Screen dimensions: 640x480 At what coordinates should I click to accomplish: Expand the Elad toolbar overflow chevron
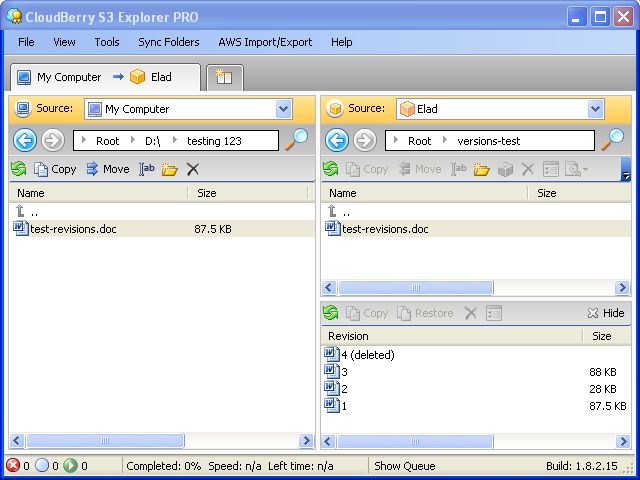tap(625, 169)
